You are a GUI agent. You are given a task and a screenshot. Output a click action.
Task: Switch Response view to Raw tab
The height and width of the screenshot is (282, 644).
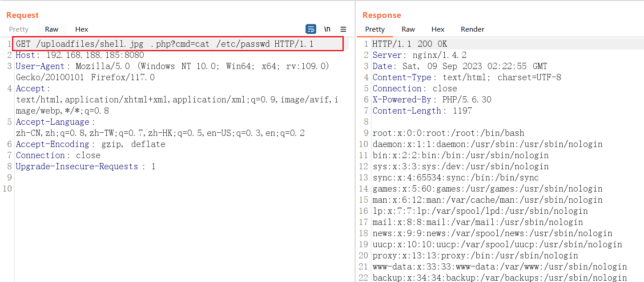pyautogui.click(x=408, y=29)
